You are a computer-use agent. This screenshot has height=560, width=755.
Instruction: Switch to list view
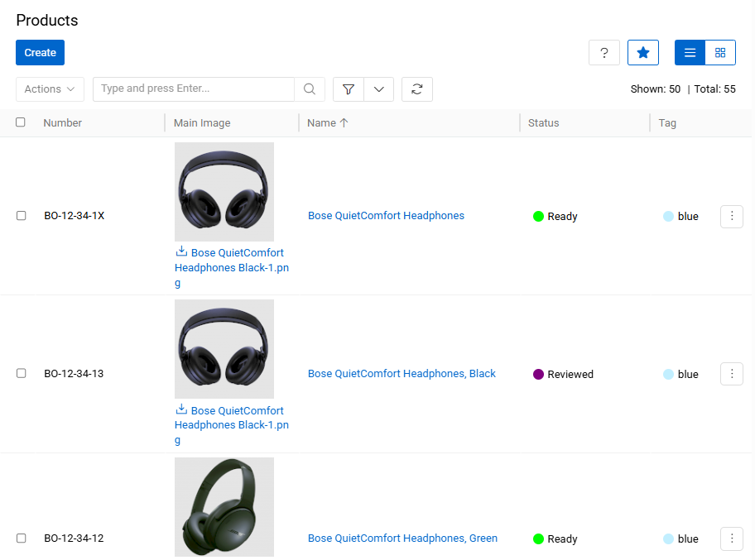(690, 52)
